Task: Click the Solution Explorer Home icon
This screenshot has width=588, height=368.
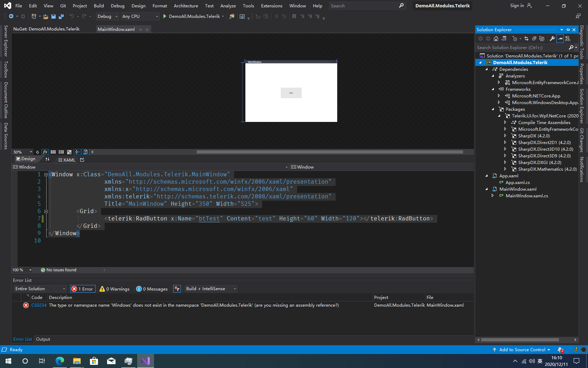Action: pos(496,39)
